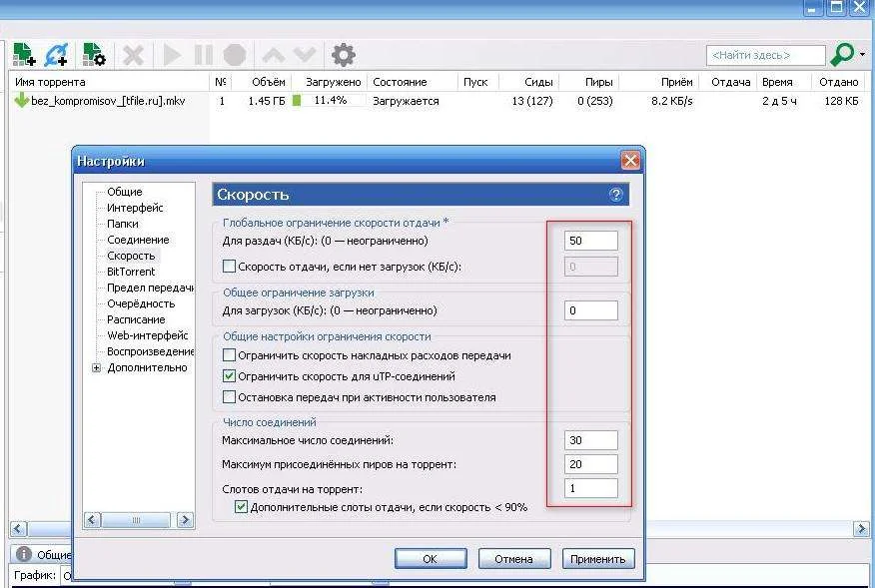Open the 'Общие' settings category
Image resolution: width=875 pixels, height=588 pixels.
click(125, 192)
